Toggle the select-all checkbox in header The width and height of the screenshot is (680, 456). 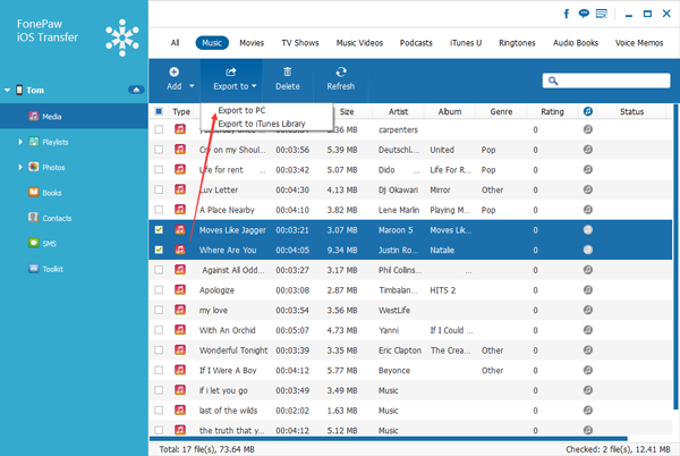click(159, 112)
